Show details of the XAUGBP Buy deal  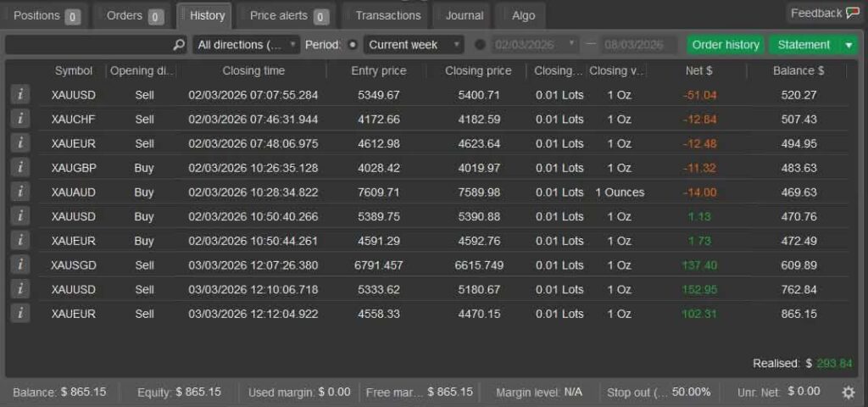tap(19, 168)
